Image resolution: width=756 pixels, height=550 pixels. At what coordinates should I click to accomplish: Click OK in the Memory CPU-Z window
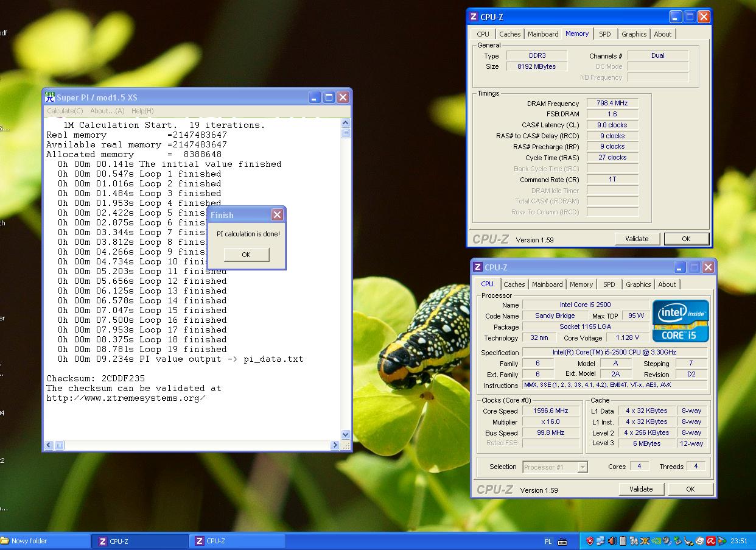[x=686, y=239]
